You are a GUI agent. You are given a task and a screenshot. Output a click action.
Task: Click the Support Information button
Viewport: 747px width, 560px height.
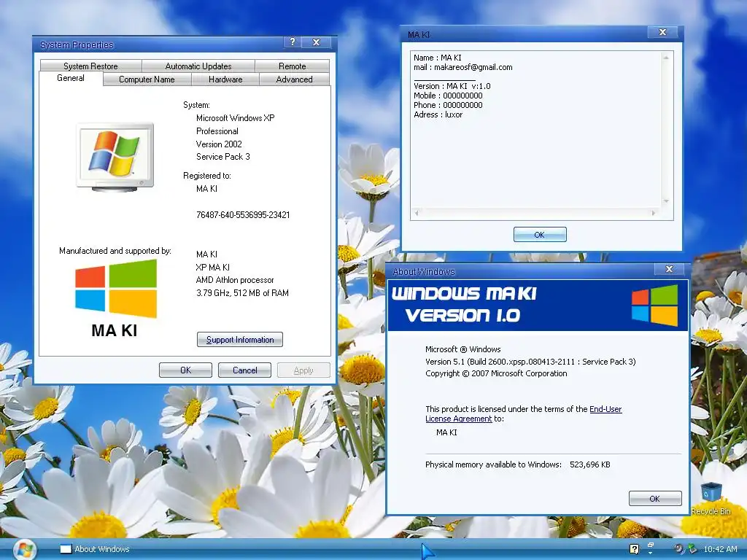click(239, 340)
